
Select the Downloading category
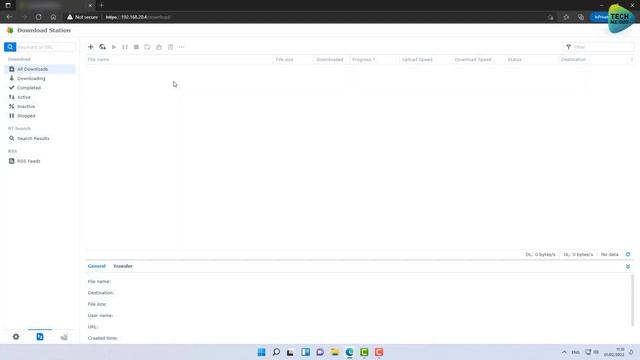tap(40, 78)
